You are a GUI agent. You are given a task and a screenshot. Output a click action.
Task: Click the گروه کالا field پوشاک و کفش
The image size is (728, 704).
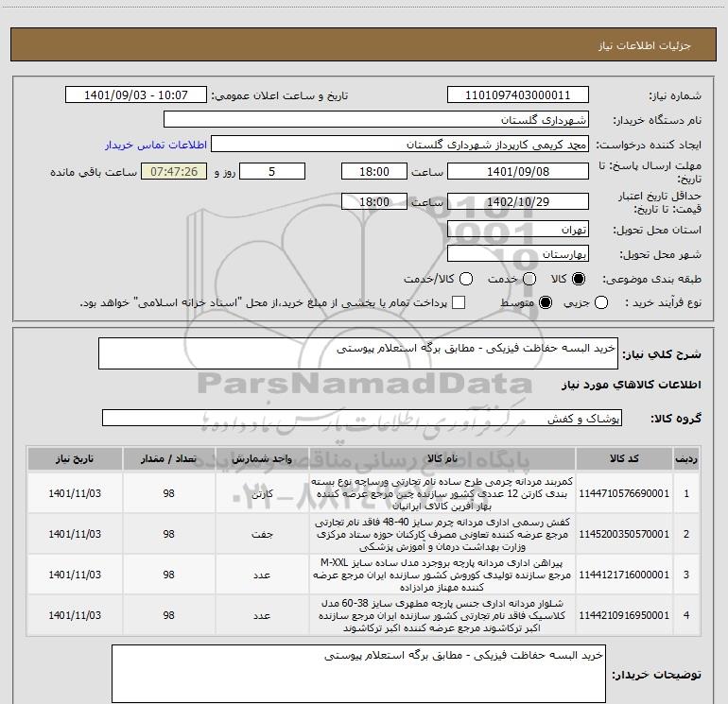click(x=362, y=418)
